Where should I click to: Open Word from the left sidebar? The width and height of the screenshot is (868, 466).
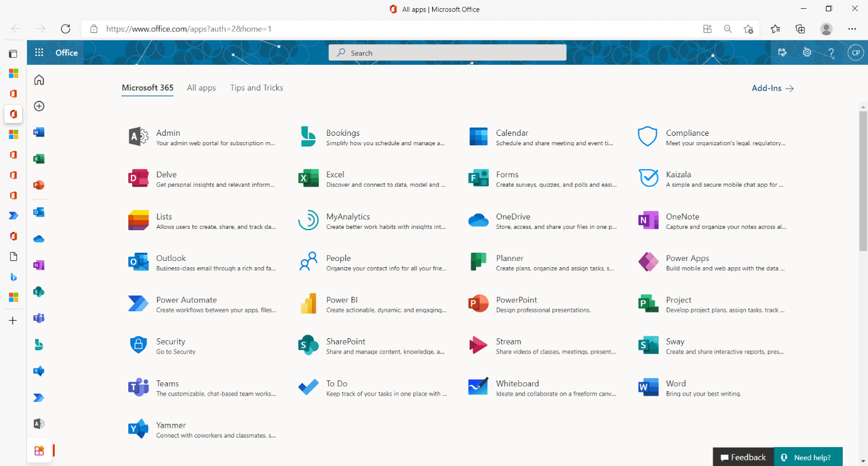pyautogui.click(x=39, y=133)
